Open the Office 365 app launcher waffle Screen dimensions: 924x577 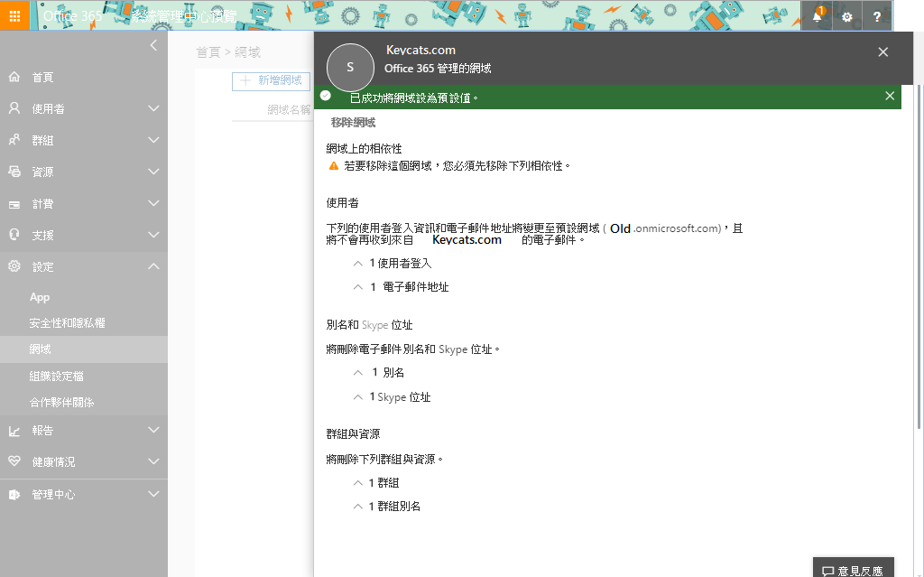point(14,16)
